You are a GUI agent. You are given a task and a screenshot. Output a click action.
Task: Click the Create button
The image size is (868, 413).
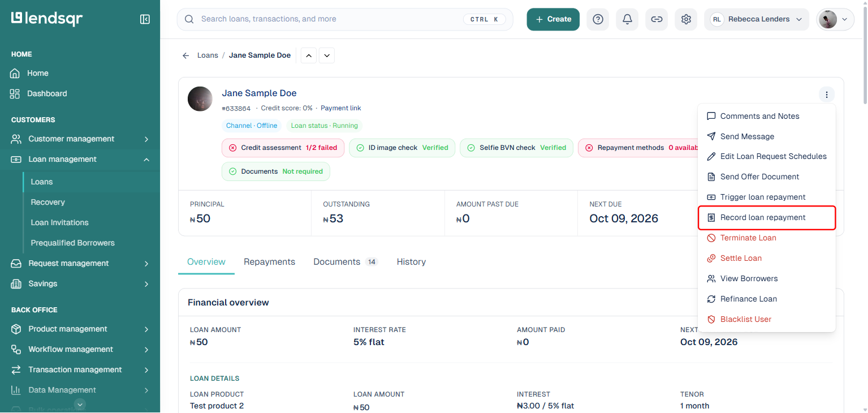pyautogui.click(x=553, y=19)
